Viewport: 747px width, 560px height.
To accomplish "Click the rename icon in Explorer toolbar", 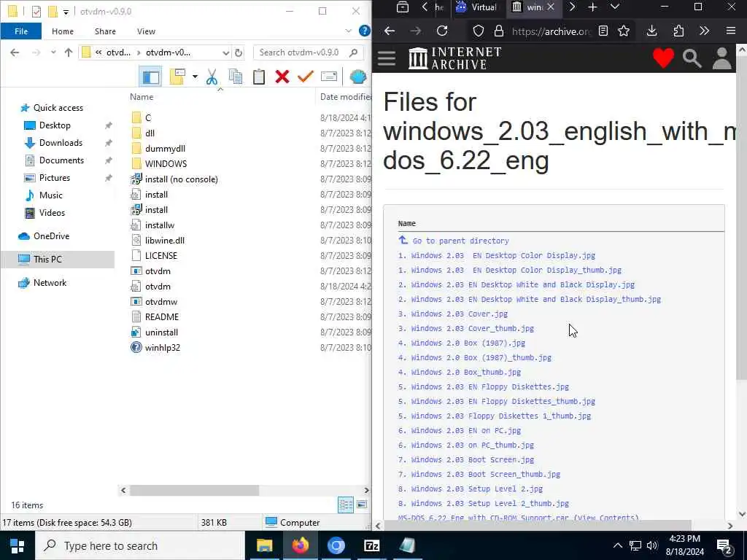I will tap(329, 76).
